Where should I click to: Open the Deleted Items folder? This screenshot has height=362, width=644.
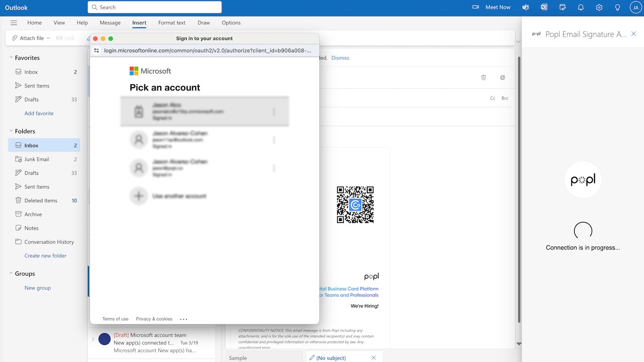pos(44,200)
